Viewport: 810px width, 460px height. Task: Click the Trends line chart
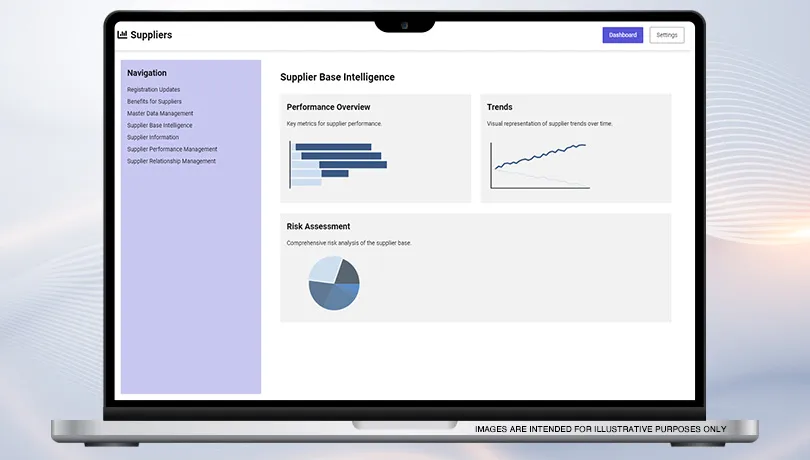click(540, 164)
